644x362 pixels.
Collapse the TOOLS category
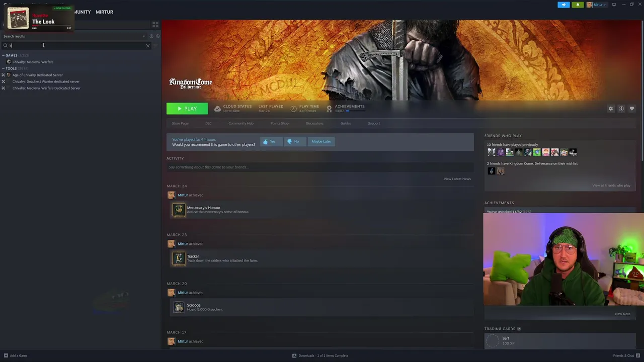coord(11,68)
